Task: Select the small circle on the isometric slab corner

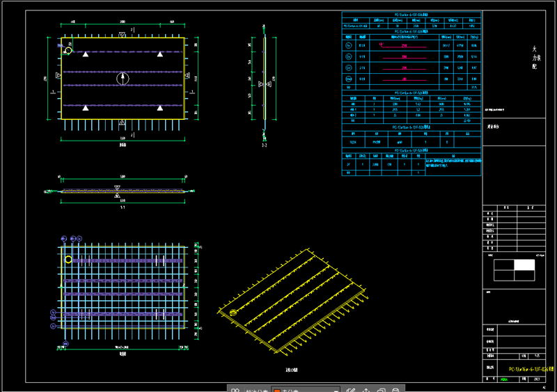Action: click(x=233, y=313)
